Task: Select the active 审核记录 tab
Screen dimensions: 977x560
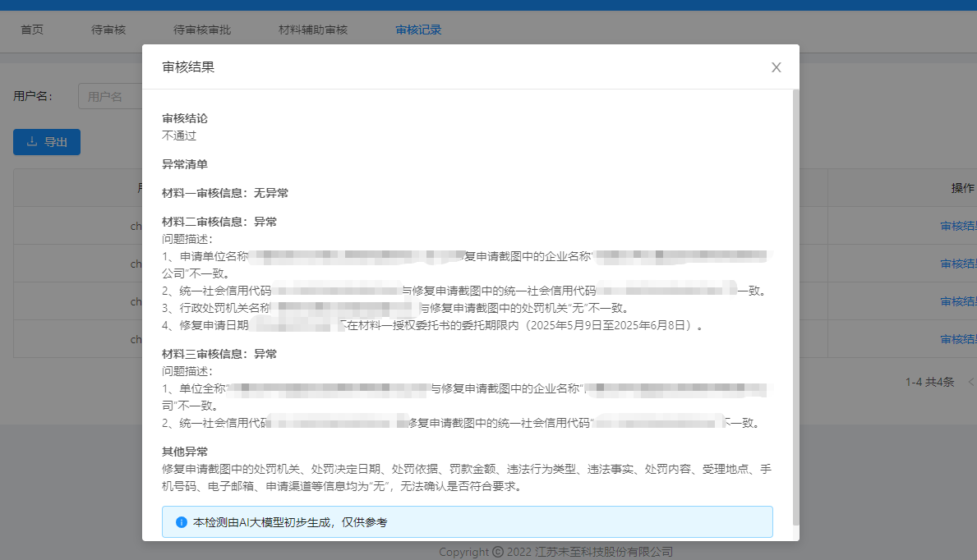Action: pos(418,30)
